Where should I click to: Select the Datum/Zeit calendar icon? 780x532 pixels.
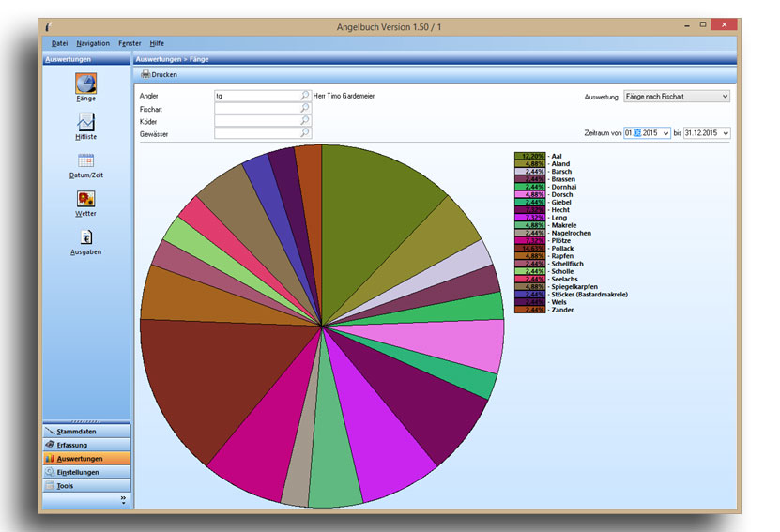(x=85, y=160)
